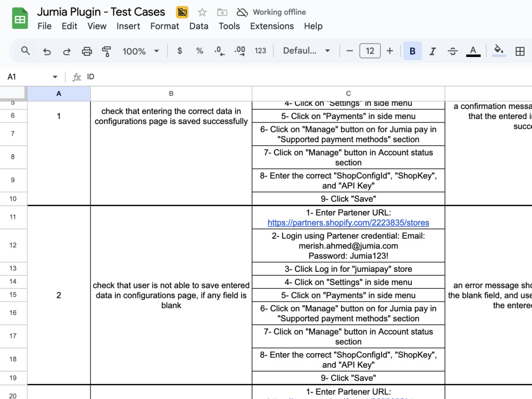Apply currency format dollar icon
Image resolution: width=532 pixels, height=399 pixels.
(x=179, y=51)
